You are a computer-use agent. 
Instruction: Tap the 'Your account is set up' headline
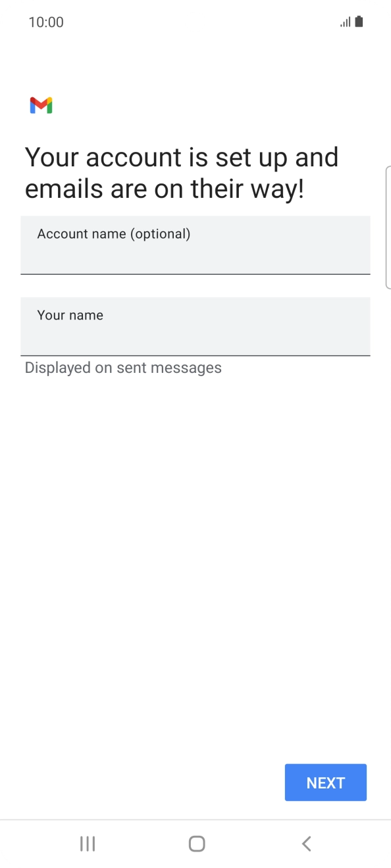181,172
